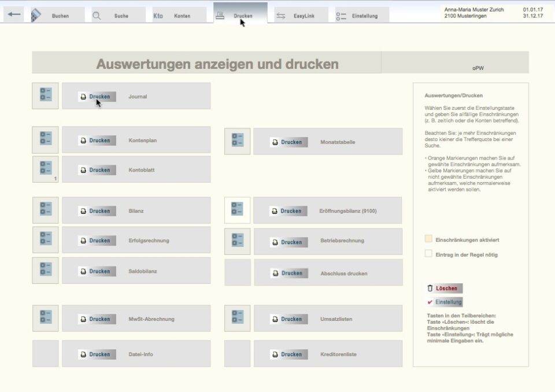Click the Journal label

[138, 97]
